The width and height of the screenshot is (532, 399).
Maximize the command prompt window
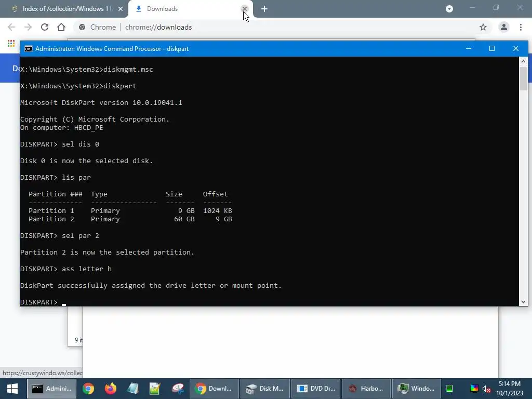(x=492, y=48)
